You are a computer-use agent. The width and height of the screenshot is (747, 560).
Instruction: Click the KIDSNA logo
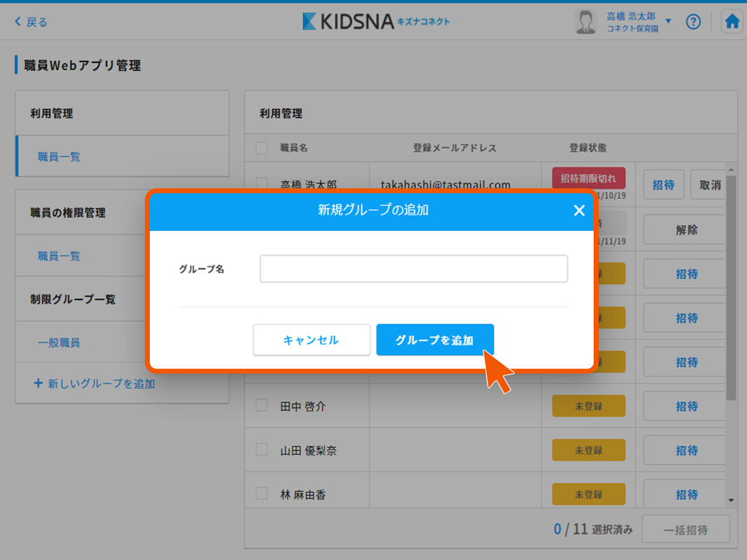(376, 22)
